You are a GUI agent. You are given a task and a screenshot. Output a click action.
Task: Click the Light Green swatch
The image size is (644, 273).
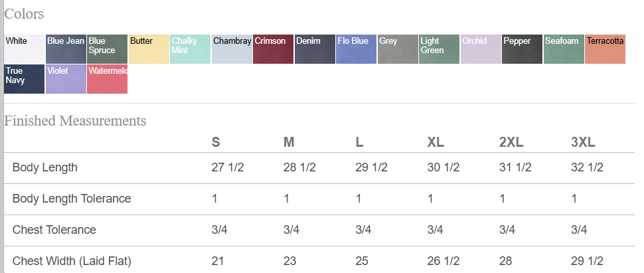tap(439, 49)
